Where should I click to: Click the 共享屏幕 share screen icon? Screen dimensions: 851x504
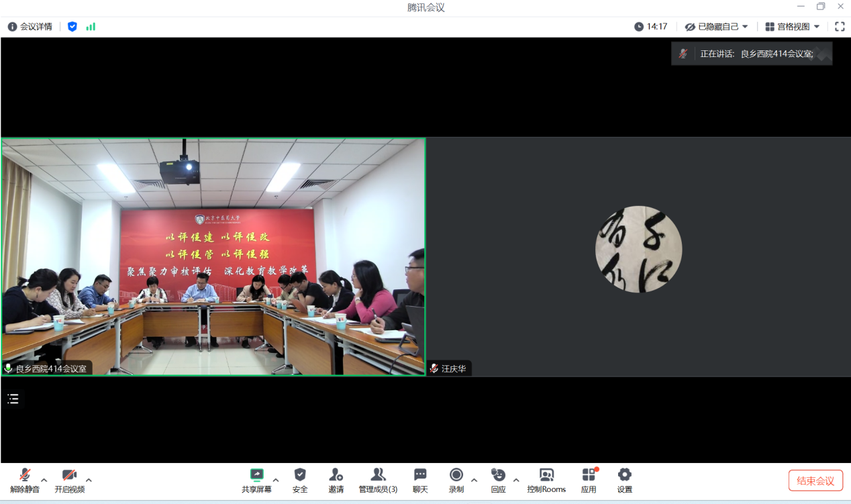pos(256,475)
